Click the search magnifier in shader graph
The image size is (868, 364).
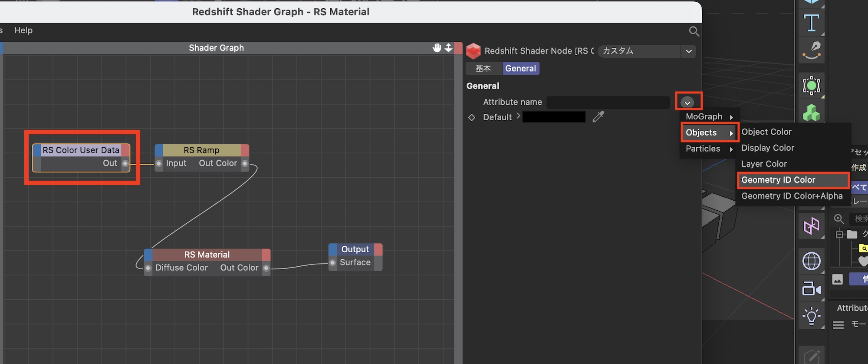tap(694, 31)
